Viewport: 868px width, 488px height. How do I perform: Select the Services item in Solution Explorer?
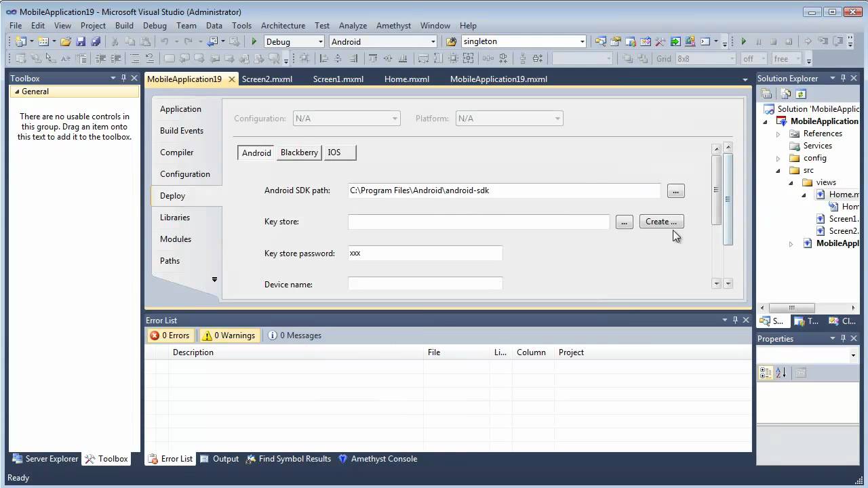point(817,146)
